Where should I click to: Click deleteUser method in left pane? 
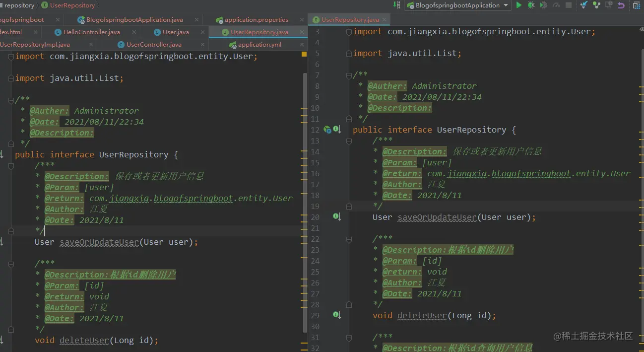click(84, 340)
